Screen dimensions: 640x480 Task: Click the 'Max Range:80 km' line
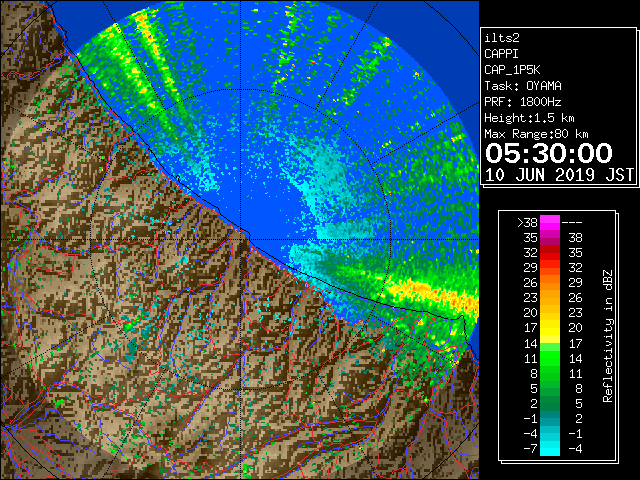(x=536, y=134)
